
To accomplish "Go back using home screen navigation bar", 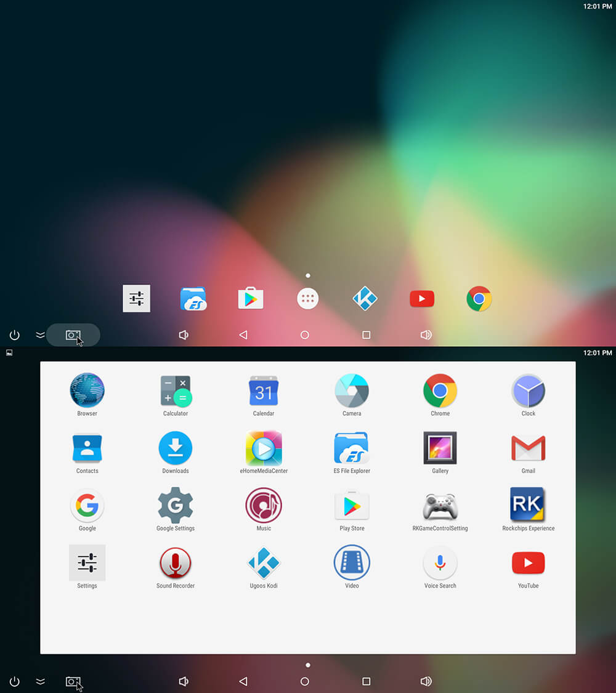I will tap(243, 335).
